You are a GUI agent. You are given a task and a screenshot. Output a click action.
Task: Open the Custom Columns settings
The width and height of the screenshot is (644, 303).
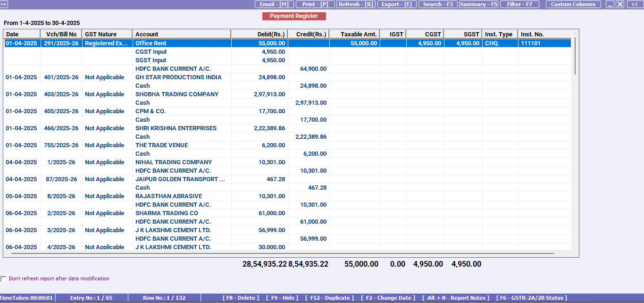pos(573,4)
